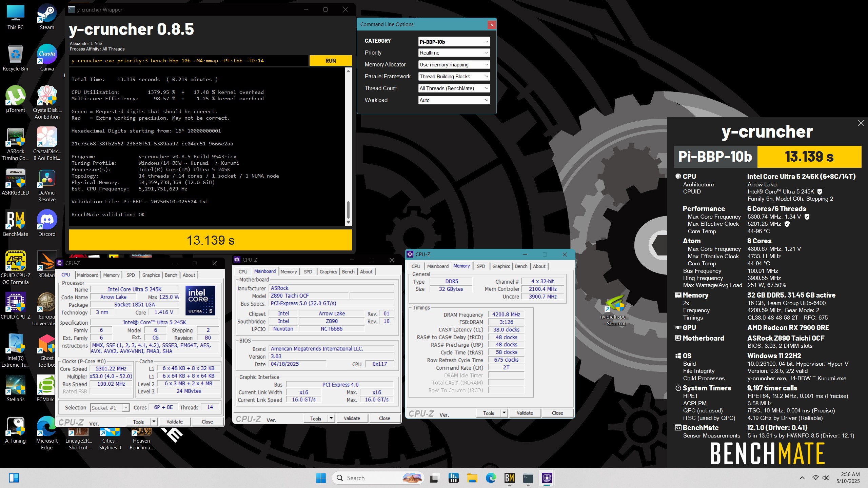The width and height of the screenshot is (868, 488).
Task: Open the BenchMate desktop icon
Action: coord(16,224)
